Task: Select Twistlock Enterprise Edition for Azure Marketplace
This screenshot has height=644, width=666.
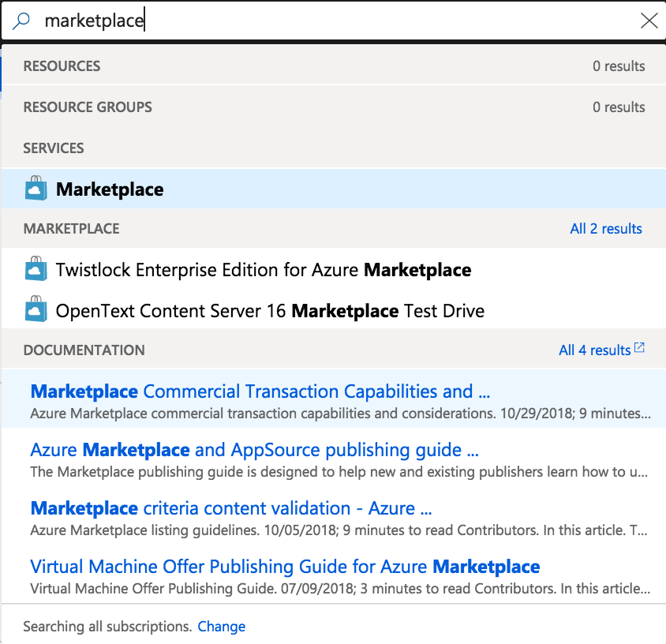Action: coord(263,270)
